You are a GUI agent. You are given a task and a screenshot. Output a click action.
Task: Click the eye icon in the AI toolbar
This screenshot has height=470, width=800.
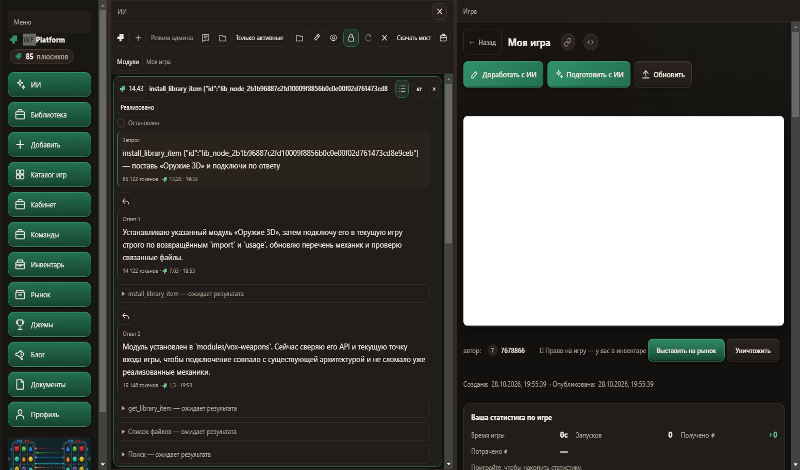tap(333, 38)
